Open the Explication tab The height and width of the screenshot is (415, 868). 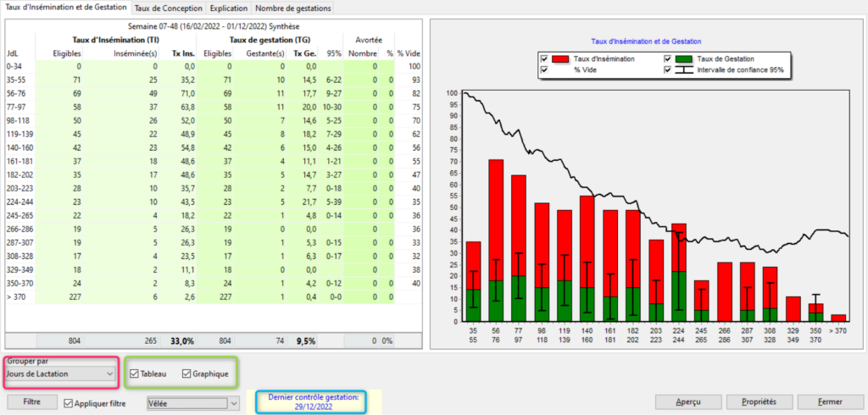tap(228, 8)
